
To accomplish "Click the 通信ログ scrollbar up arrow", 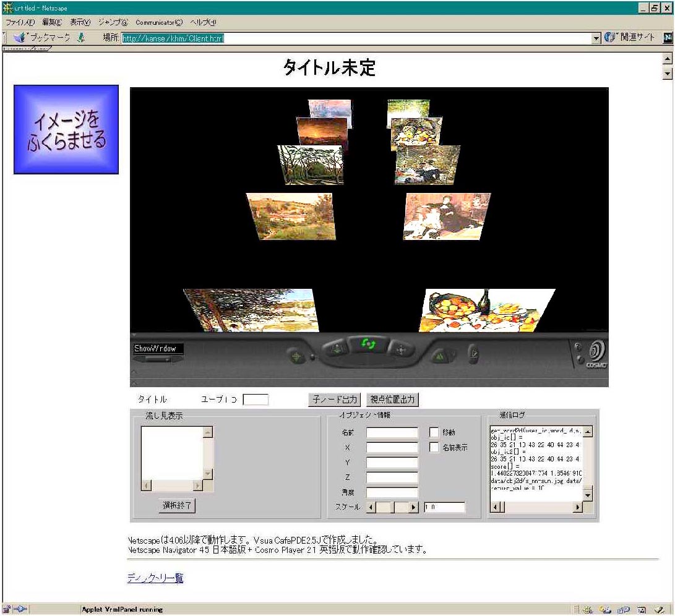I will click(588, 431).
